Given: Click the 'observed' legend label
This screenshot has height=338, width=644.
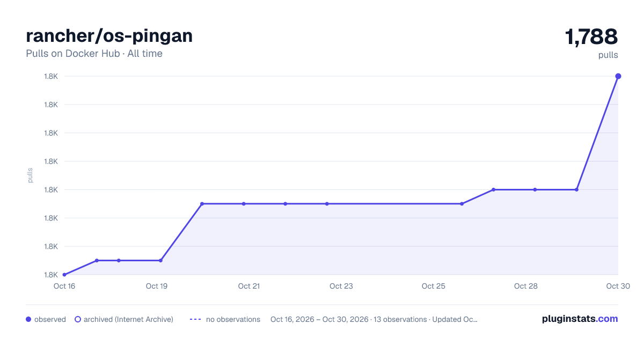Looking at the screenshot, I should [50, 319].
